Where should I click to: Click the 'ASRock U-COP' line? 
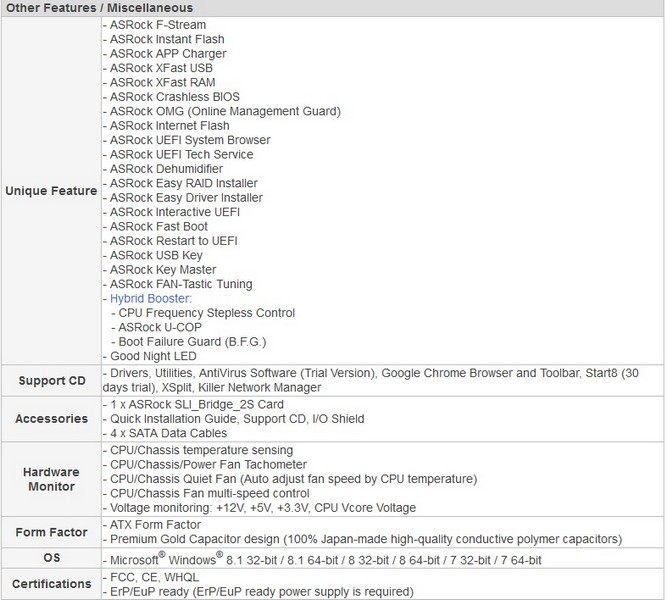[x=157, y=328]
